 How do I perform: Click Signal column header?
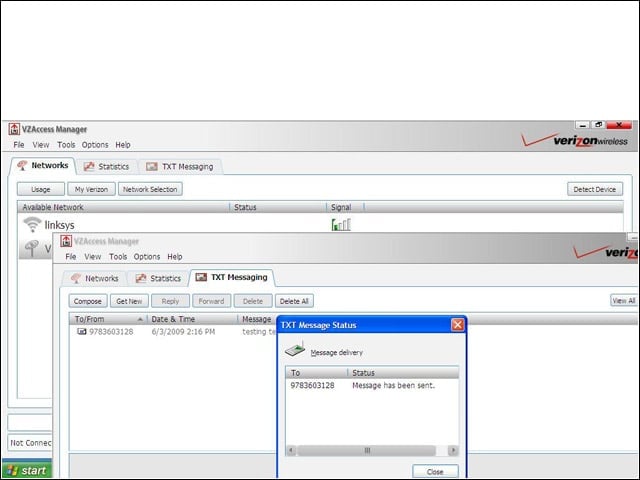click(x=345, y=207)
